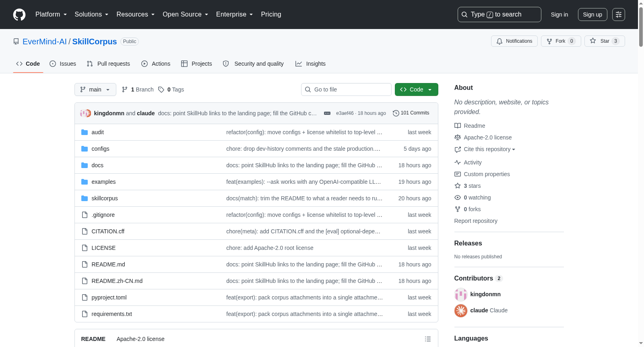View 1 Branch list

click(x=138, y=89)
